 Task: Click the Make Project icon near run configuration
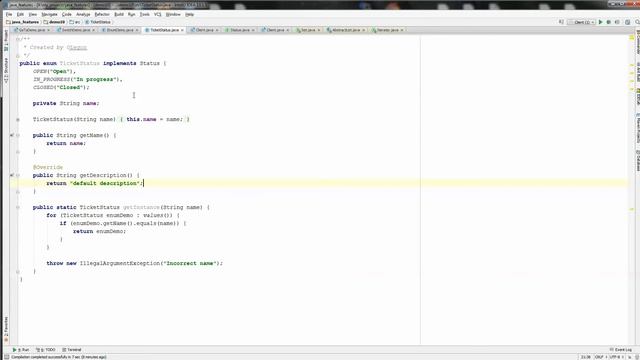[561, 22]
